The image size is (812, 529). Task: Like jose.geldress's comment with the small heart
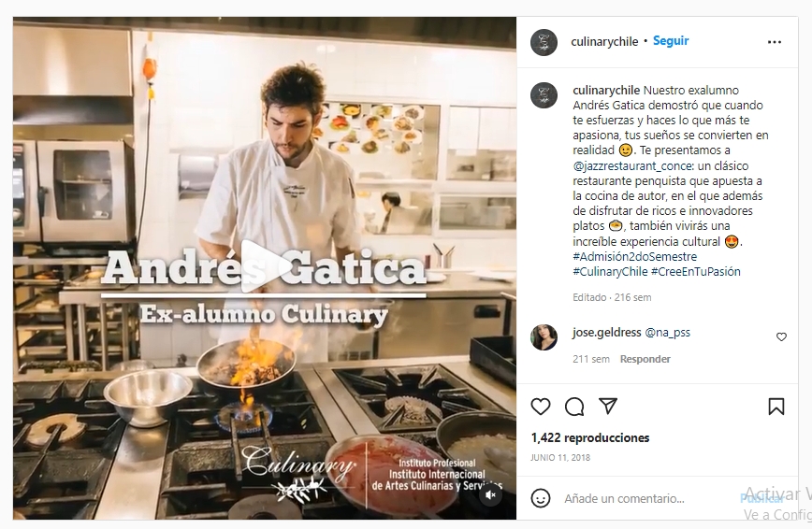[x=781, y=337]
